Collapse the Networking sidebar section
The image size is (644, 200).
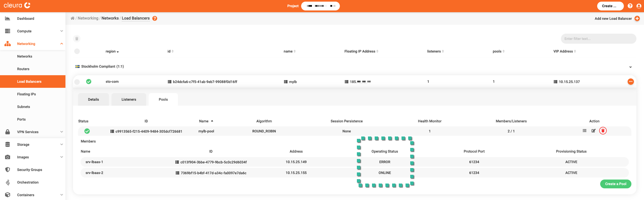click(62, 44)
